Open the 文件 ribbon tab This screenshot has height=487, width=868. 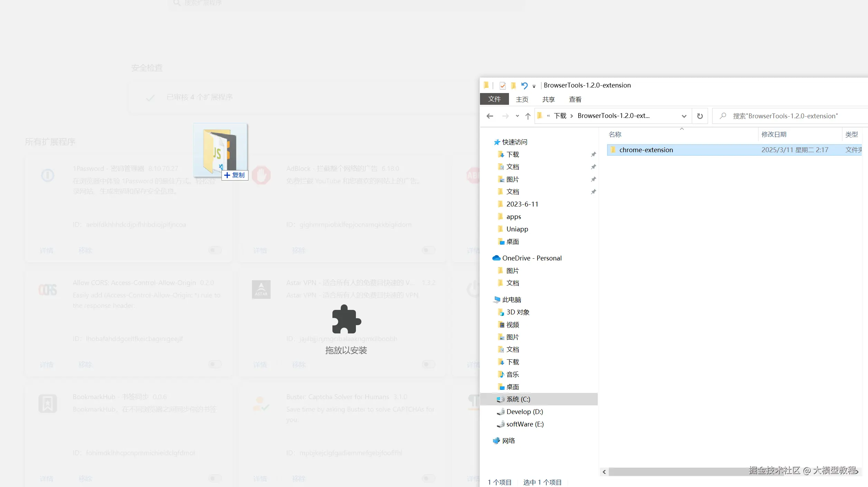(494, 99)
